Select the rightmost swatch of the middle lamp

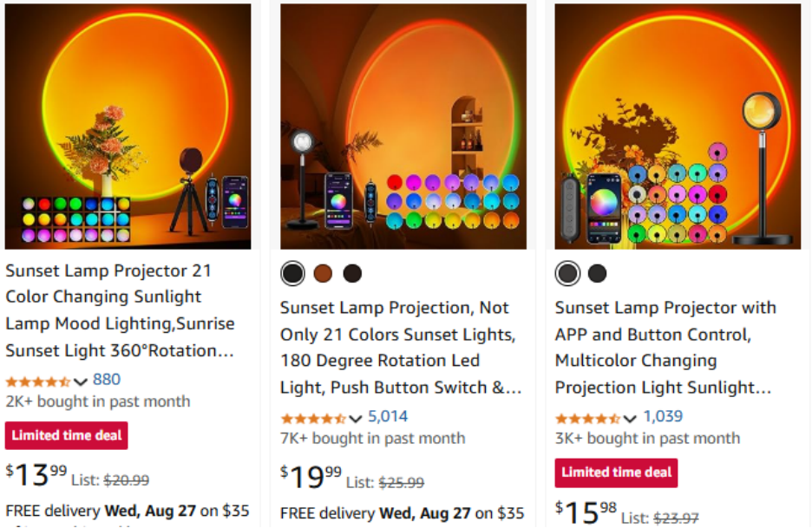coord(352,273)
